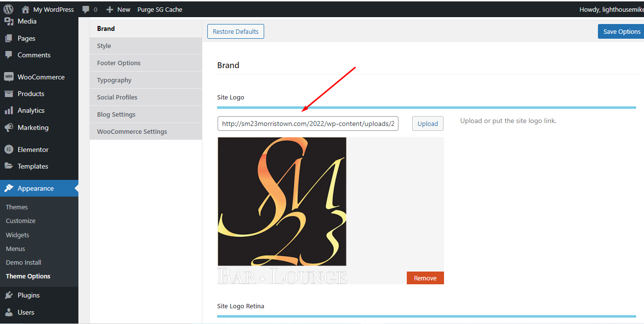The image size is (644, 324).
Task: Open Themes under Appearance
Action: (x=17, y=207)
